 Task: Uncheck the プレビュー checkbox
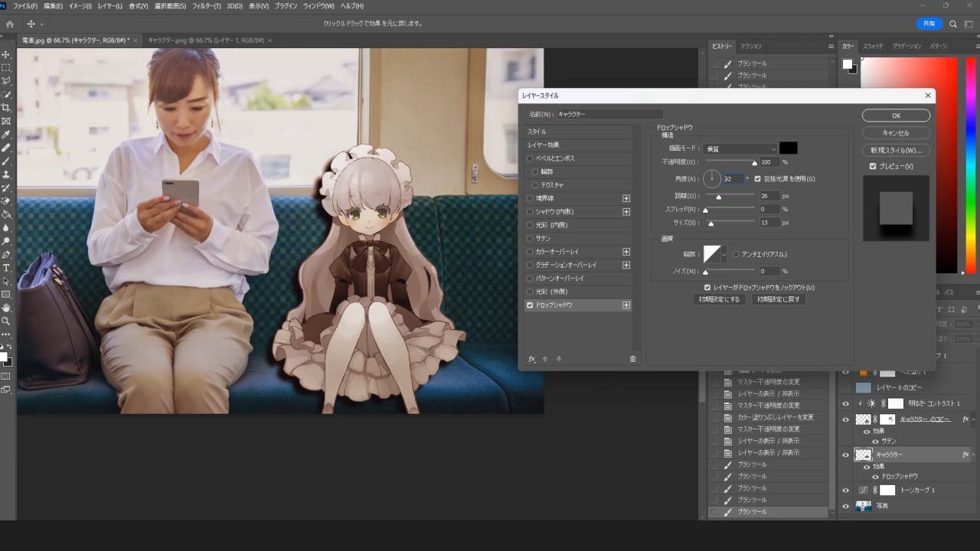[x=873, y=166]
